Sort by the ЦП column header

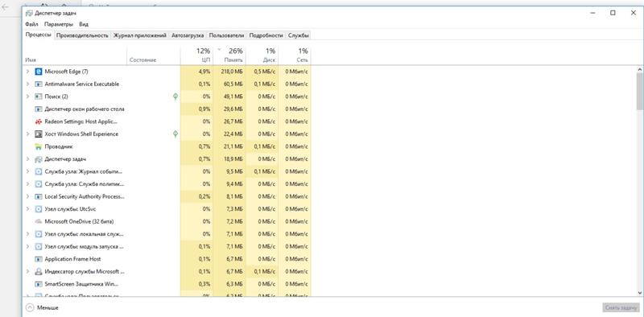point(196,55)
